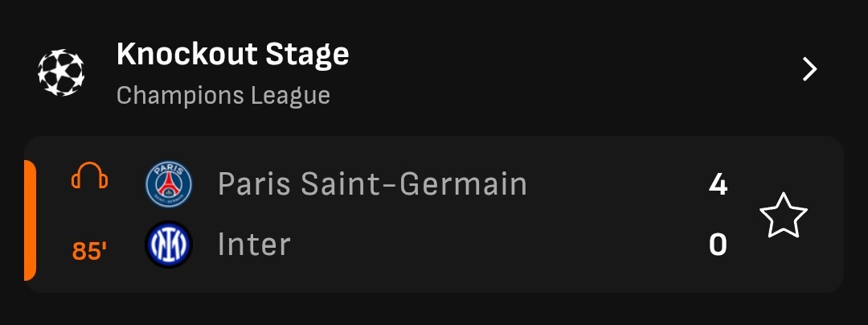This screenshot has height=325, width=868.
Task: Select the Paris Saint-Germain team name
Action: 373,183
